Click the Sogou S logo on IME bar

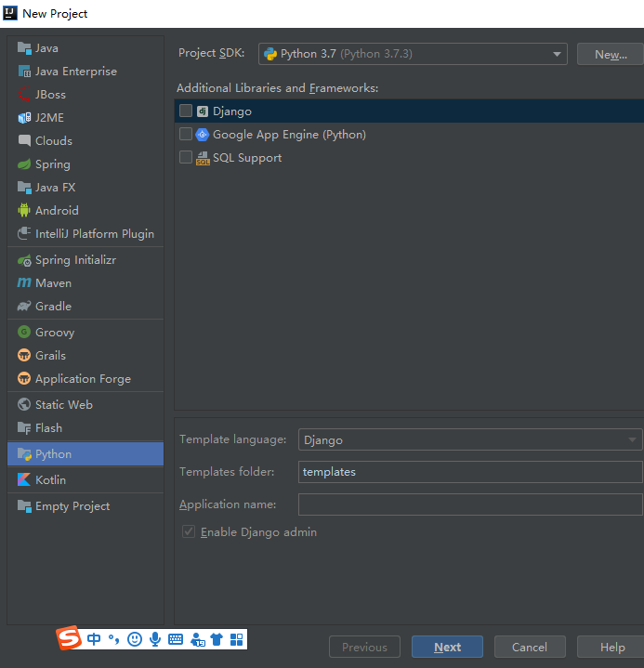point(69,637)
